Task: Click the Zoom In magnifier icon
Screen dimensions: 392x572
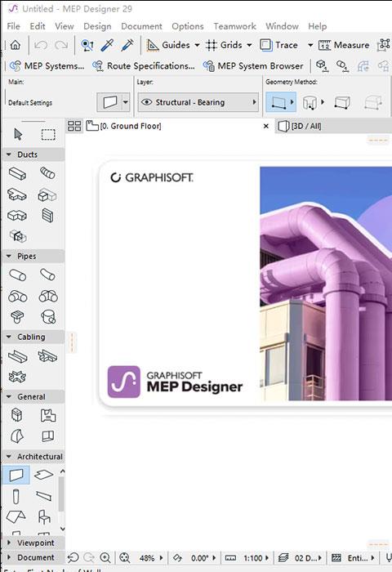Action: tap(105, 558)
